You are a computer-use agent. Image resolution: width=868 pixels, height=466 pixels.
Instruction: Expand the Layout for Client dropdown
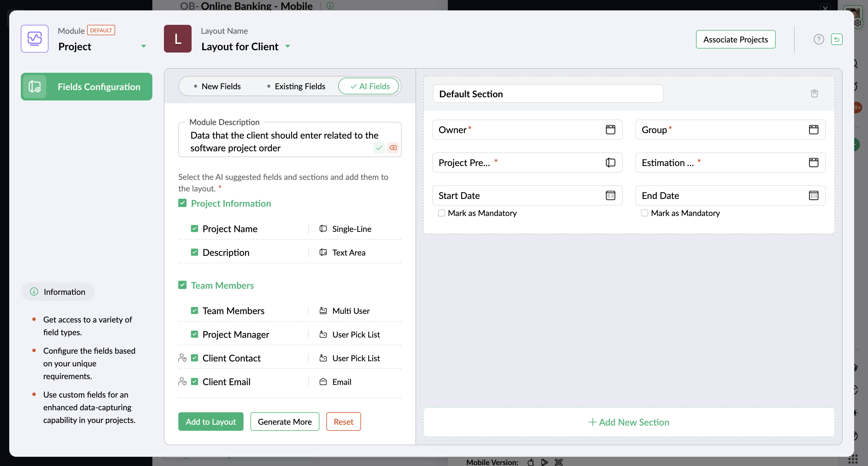(x=288, y=46)
